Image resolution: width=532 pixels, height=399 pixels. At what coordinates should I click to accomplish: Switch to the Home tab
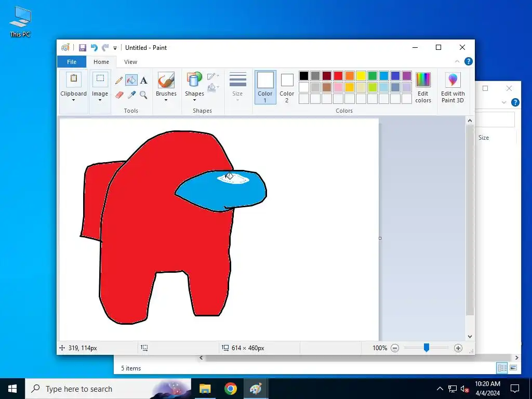pyautogui.click(x=101, y=62)
